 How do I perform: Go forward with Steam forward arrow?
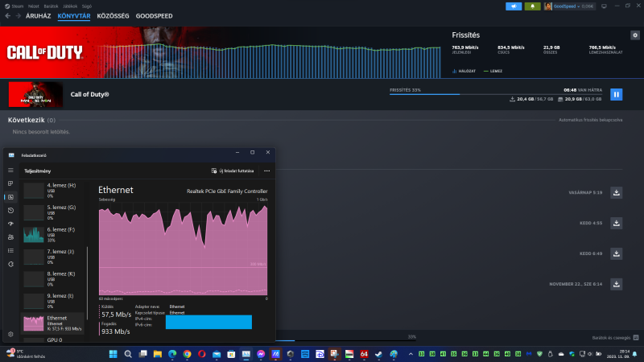[18, 16]
